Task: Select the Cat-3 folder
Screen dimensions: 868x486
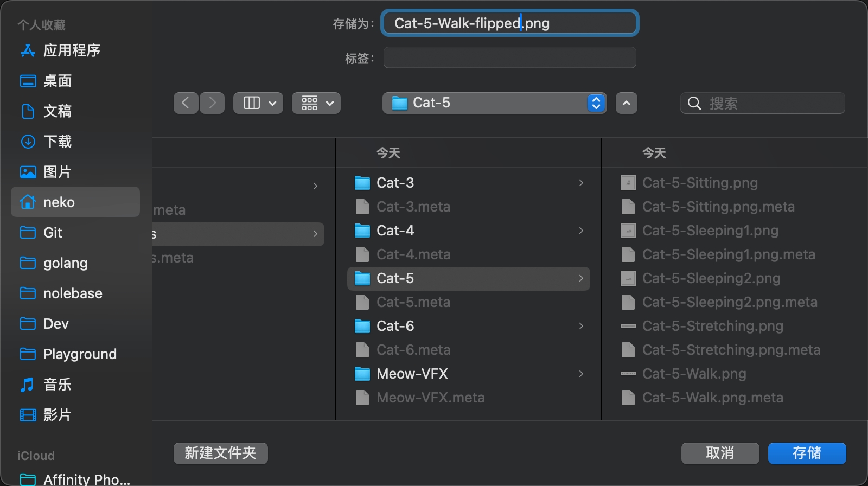Action: coord(395,183)
